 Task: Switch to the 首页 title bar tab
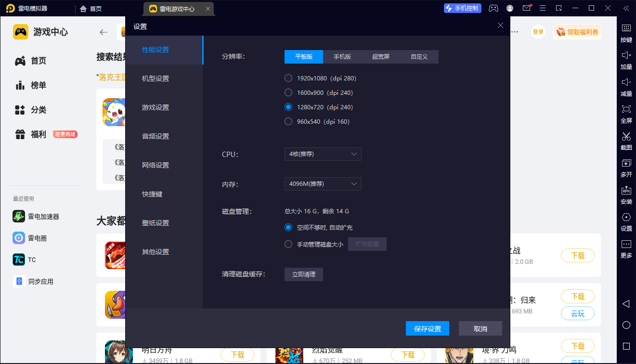91,9
